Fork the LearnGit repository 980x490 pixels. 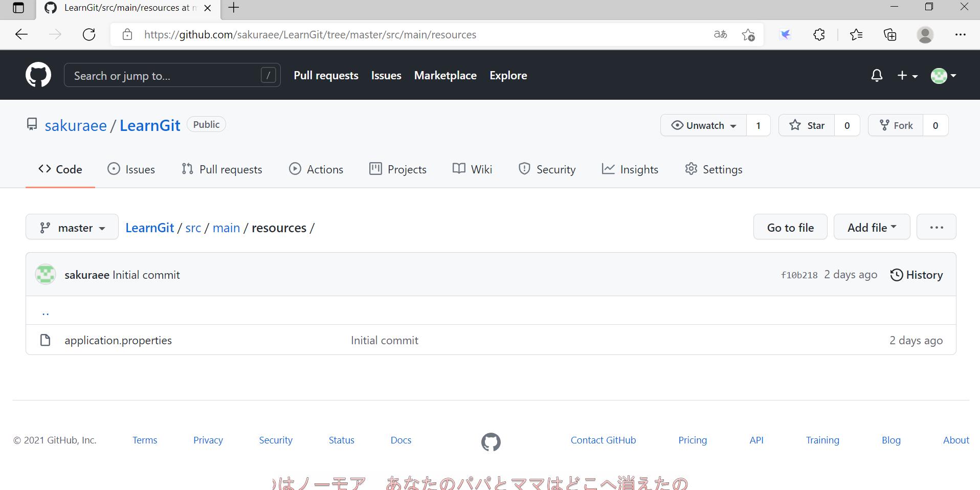click(x=896, y=125)
